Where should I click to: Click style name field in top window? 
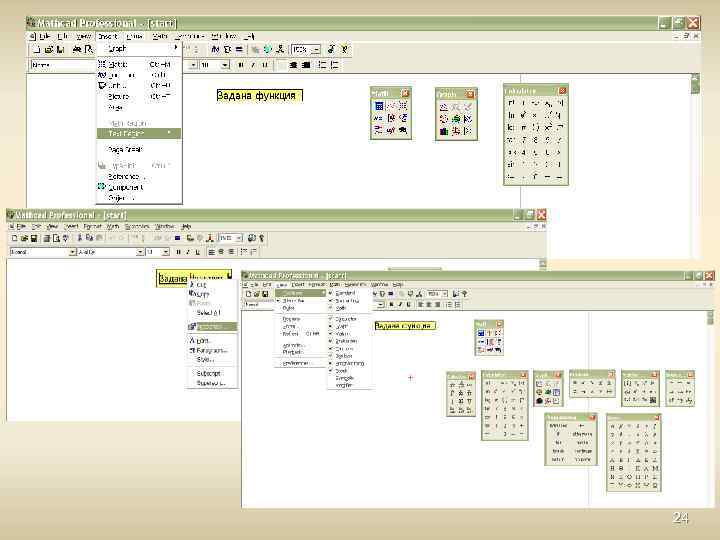pyautogui.click(x=62, y=65)
